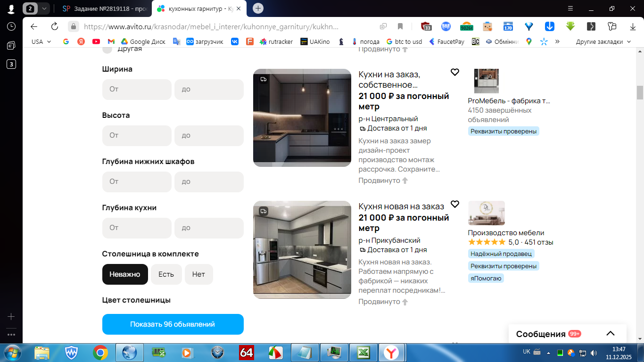This screenshot has width=644, height=362.
Task: Click the address bar URL
Action: click(211, 26)
